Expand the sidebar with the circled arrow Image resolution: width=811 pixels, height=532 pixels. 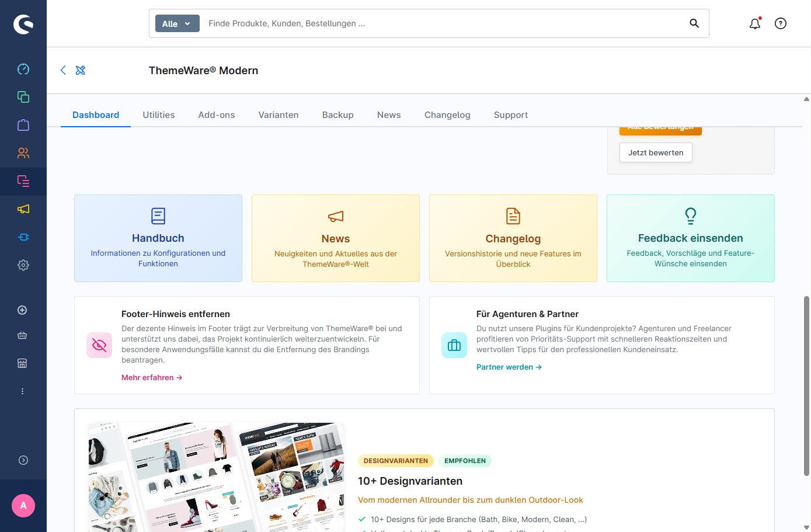point(23,460)
